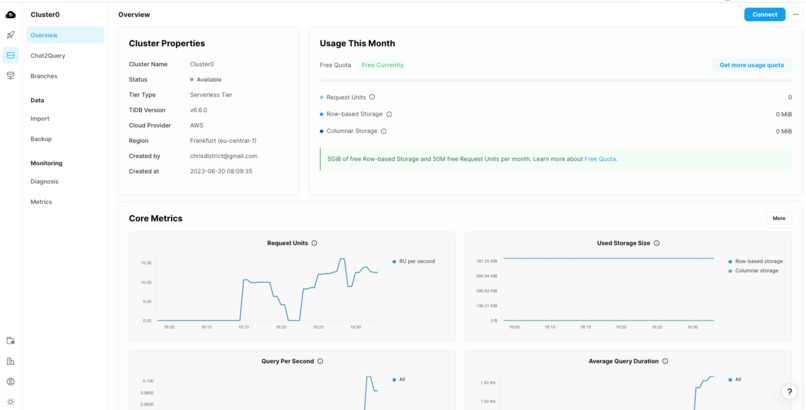This screenshot has width=806, height=410.
Task: Toggle All legend in Query Per Second chart
Action: tap(399, 380)
